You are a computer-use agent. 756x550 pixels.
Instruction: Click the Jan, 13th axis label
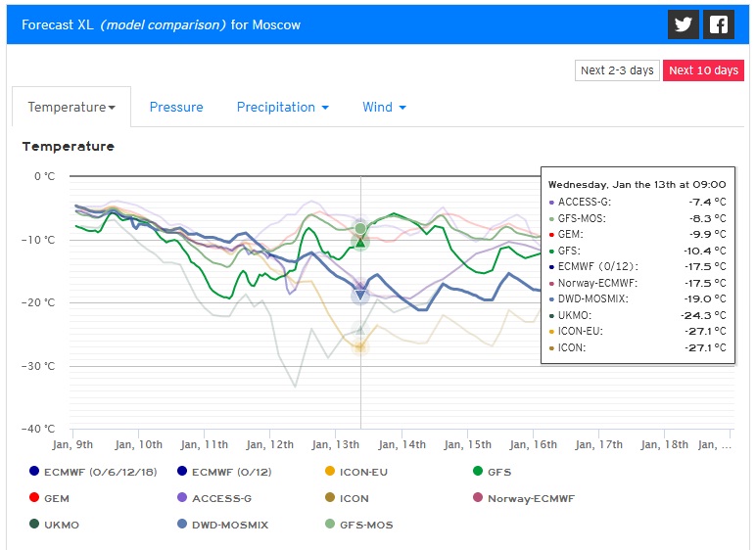point(336,444)
